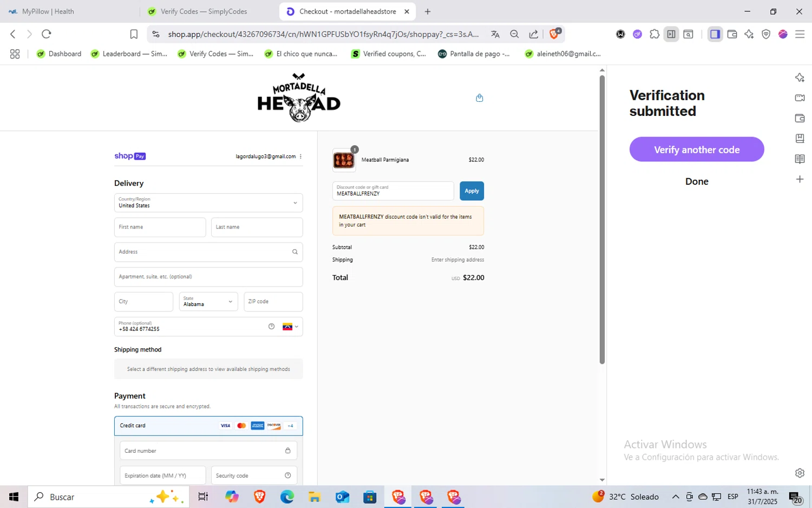The width and height of the screenshot is (812, 508).
Task: Click the Last name field
Action: tap(257, 227)
